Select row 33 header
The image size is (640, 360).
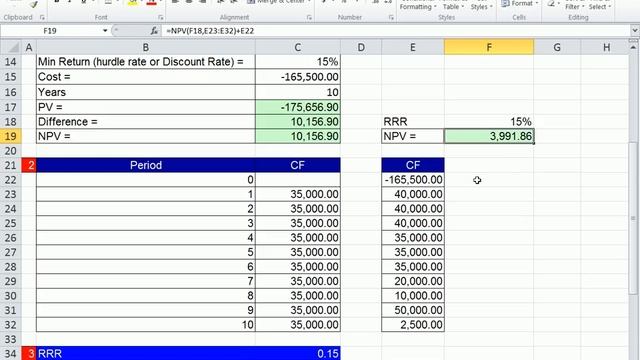pyautogui.click(x=10, y=339)
